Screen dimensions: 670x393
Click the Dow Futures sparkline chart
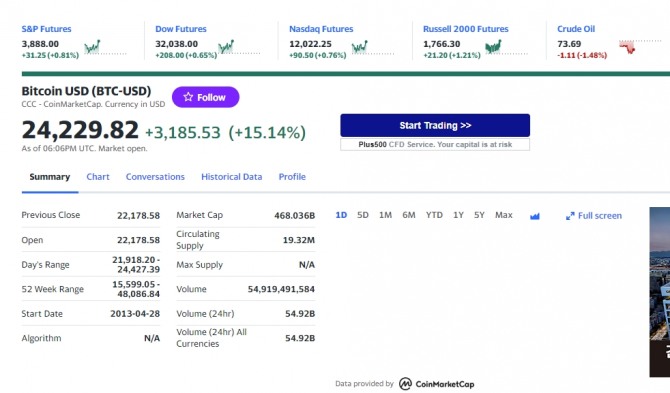point(239,47)
